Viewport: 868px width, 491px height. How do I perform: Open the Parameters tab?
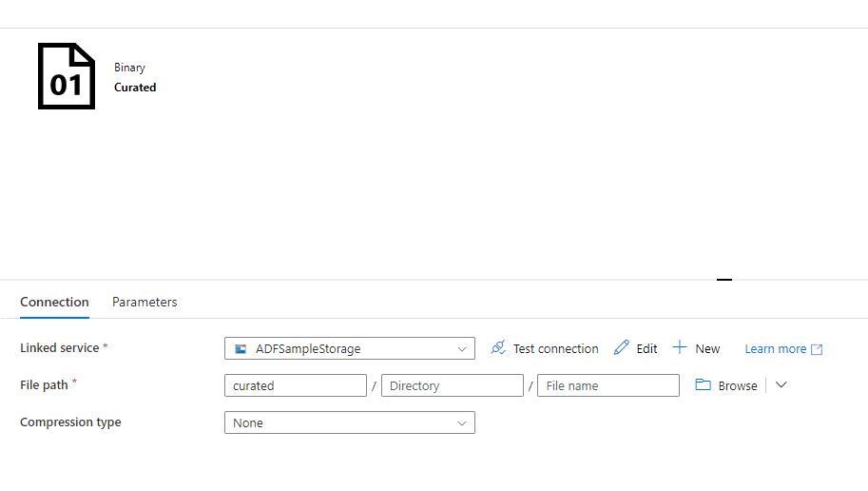(145, 302)
